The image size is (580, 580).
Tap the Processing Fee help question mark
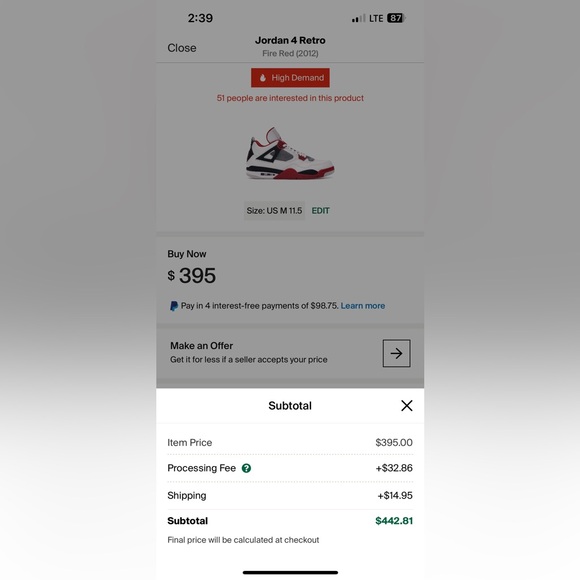(x=246, y=468)
